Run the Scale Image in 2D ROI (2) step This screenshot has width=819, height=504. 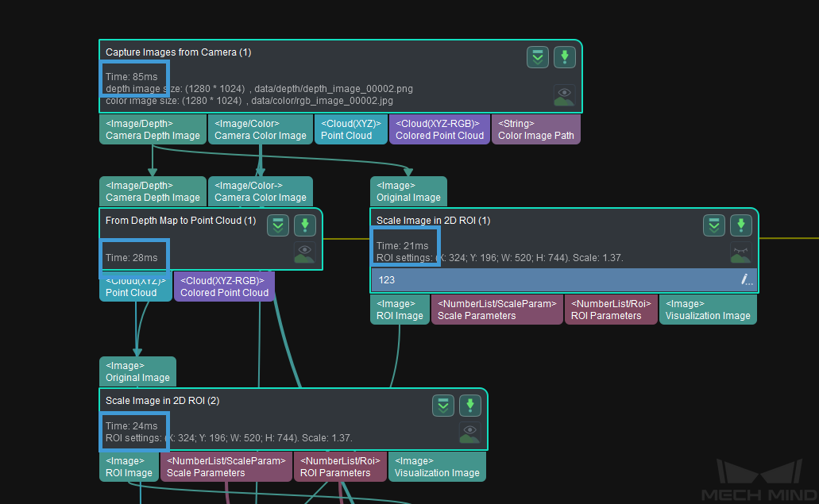(x=470, y=406)
